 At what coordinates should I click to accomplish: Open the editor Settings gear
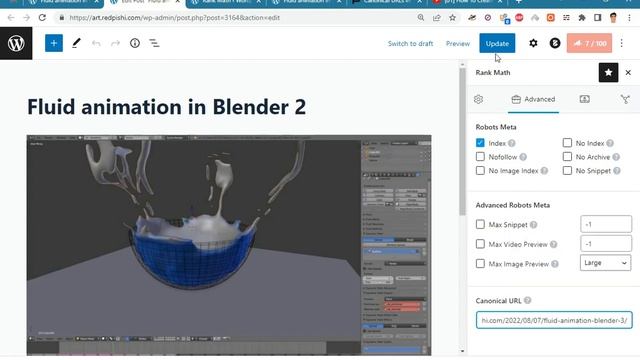point(533,43)
